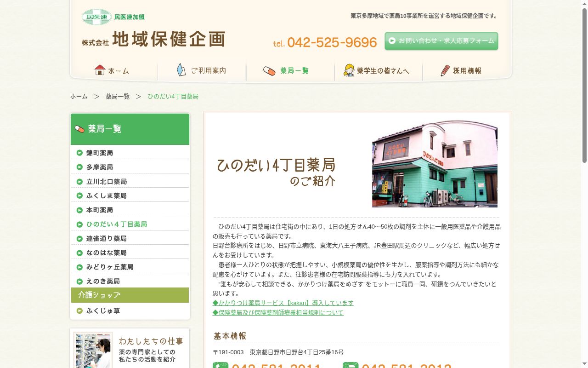The width and height of the screenshot is (588, 368).
Task: Open the ご利用案内 navigation tab
Action: tap(202, 70)
